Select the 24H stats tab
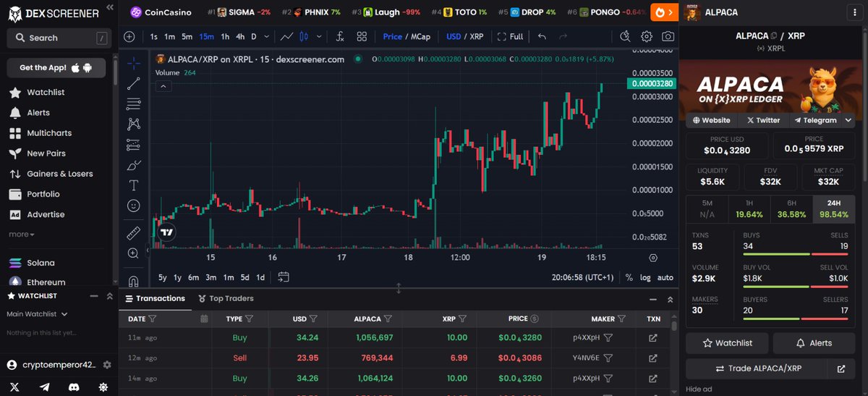 (x=835, y=209)
